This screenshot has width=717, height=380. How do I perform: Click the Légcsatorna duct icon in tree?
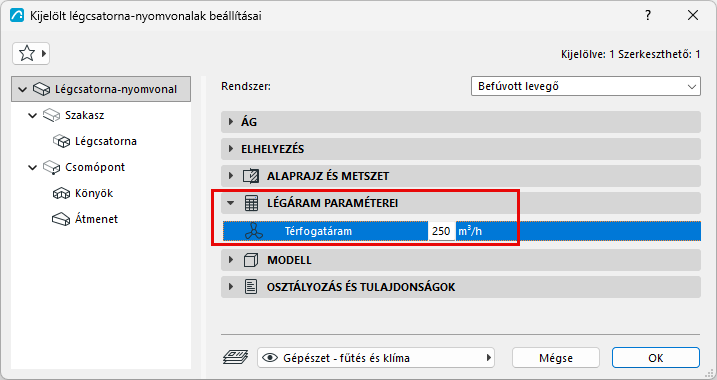pos(61,141)
